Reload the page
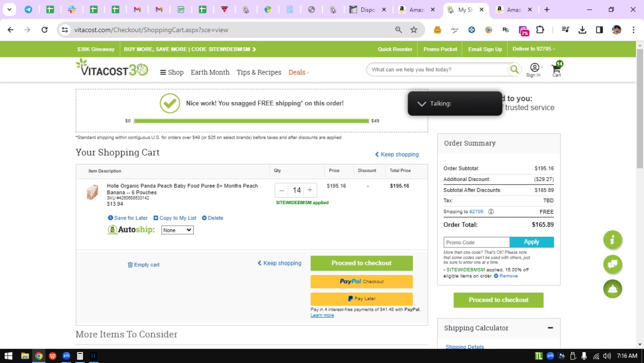Image resolution: width=644 pixels, height=363 pixels. 44,30
